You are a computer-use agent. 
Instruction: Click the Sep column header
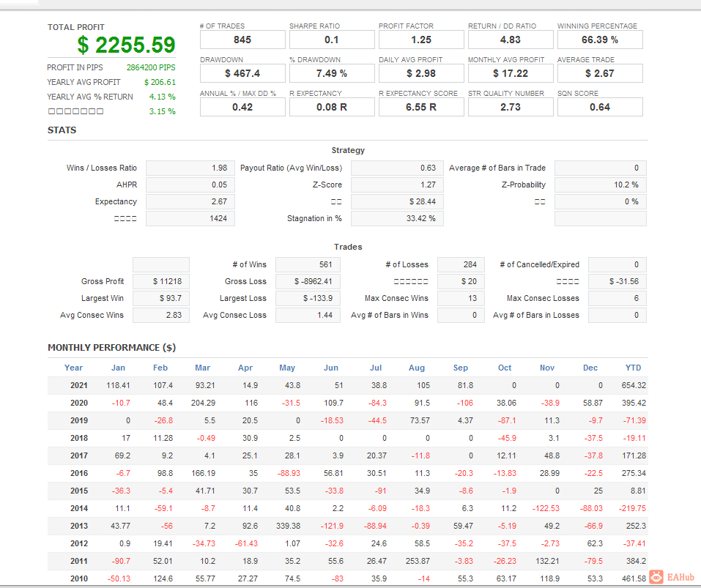tap(461, 368)
